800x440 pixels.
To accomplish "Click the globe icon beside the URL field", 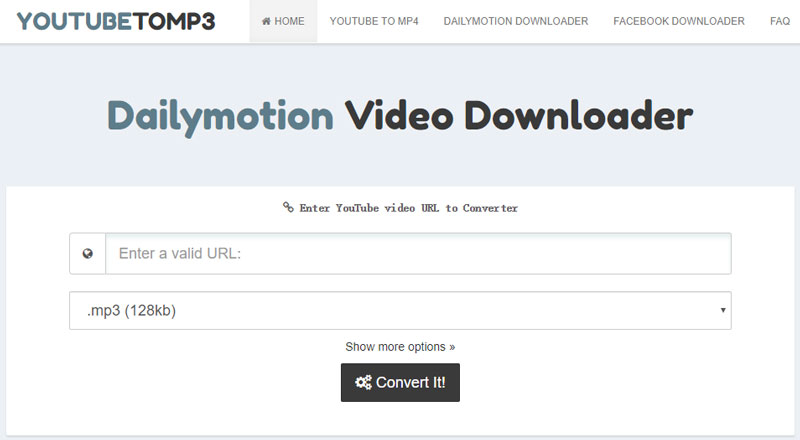I will (88, 254).
